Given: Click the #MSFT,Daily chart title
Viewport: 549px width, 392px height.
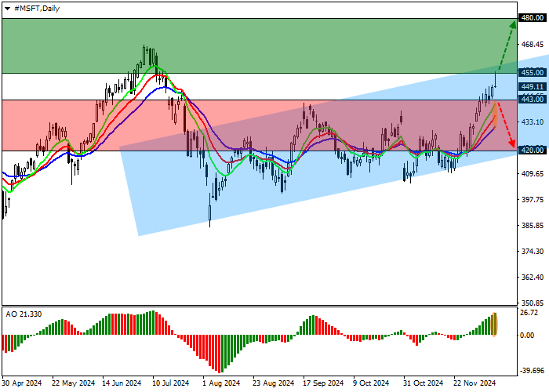Looking at the screenshot, I should click(x=35, y=7).
